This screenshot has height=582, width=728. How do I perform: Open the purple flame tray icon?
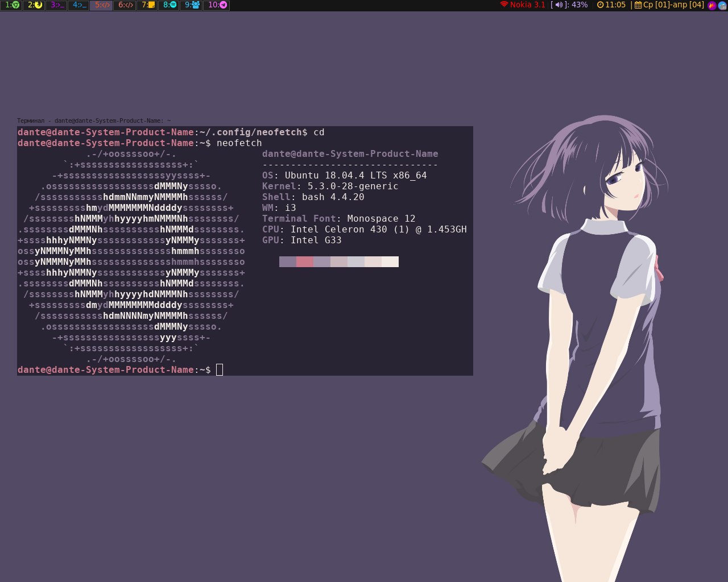coord(712,5)
